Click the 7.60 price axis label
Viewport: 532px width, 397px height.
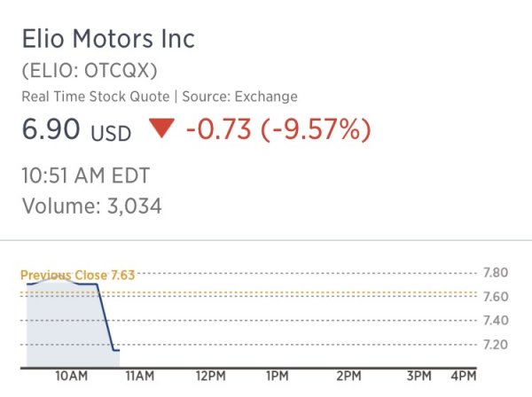[x=495, y=296]
